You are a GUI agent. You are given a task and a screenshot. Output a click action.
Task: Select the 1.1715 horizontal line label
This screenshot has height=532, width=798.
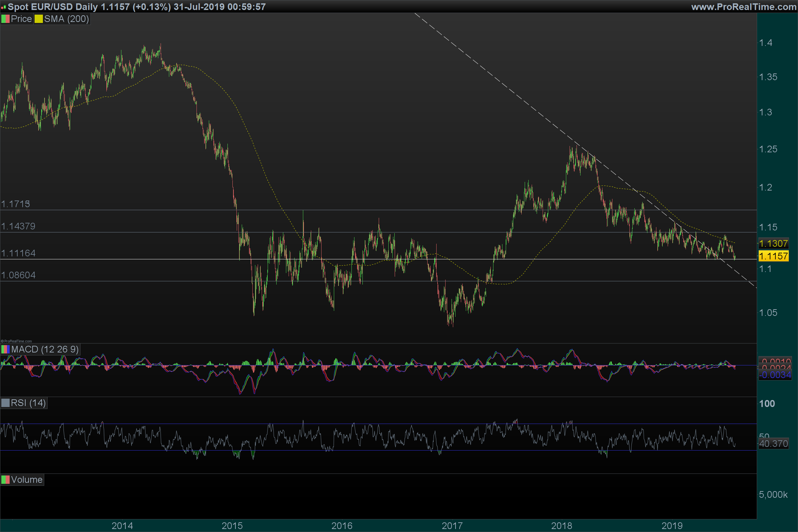point(15,204)
